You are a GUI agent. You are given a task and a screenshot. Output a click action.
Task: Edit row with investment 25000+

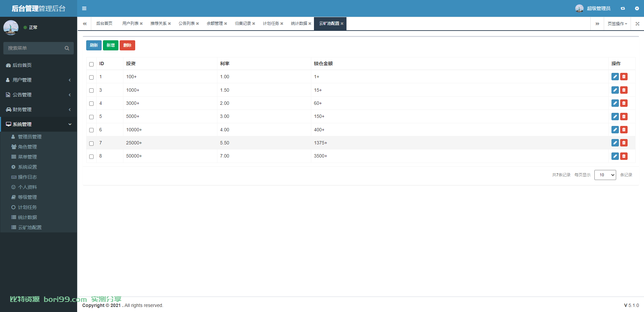pyautogui.click(x=615, y=143)
